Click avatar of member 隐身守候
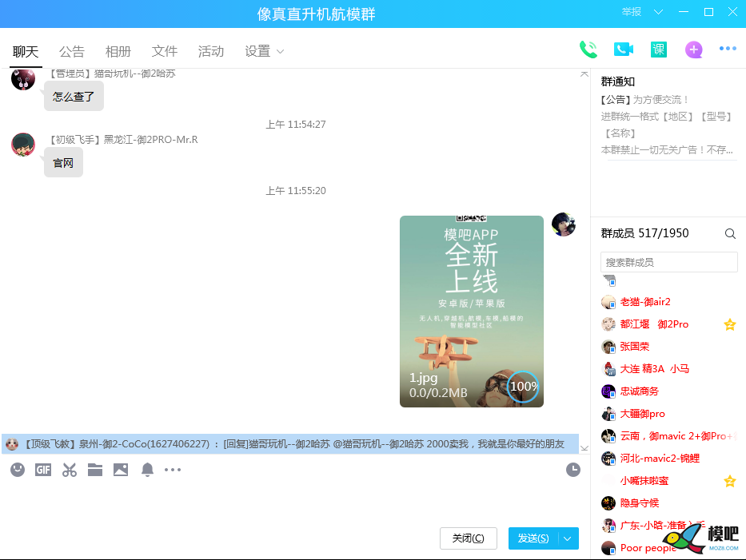Image resolution: width=746 pixels, height=560 pixels. pos(608,503)
